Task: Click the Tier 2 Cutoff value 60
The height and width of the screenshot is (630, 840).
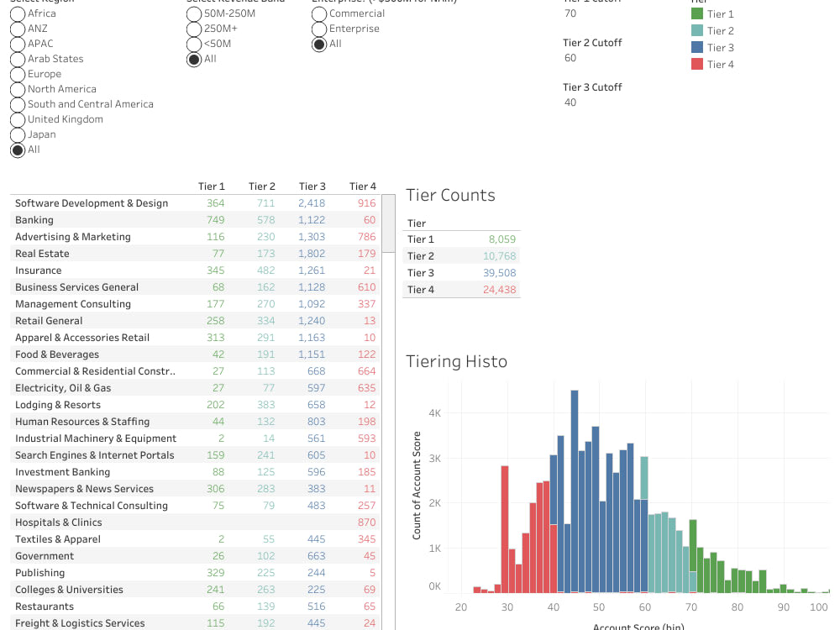Action: 571,57
